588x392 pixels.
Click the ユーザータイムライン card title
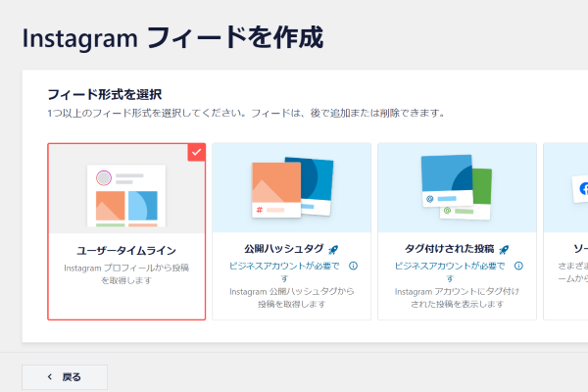(126, 251)
